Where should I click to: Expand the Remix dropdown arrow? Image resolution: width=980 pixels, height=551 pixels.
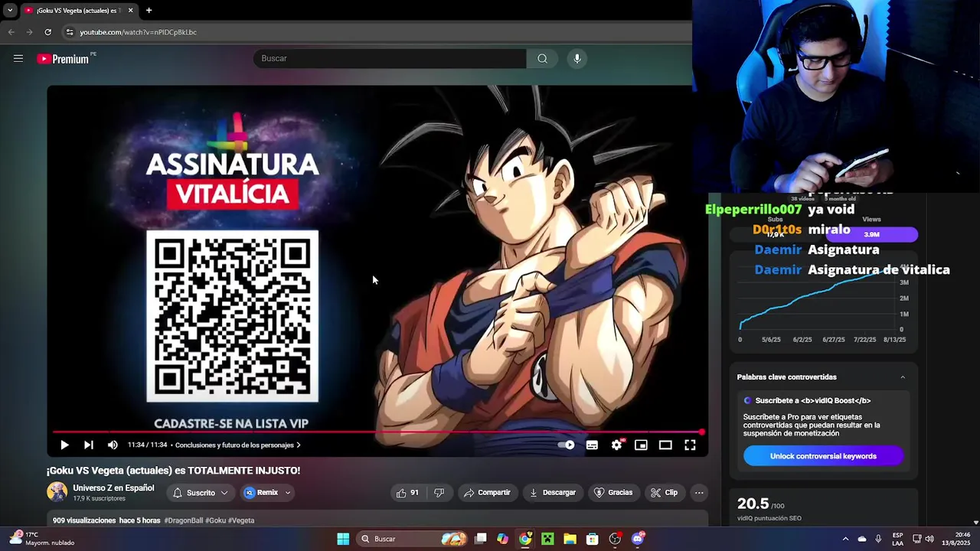[288, 493]
